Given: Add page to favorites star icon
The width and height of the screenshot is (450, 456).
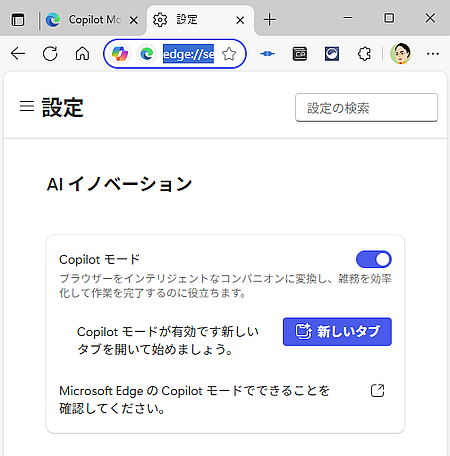Looking at the screenshot, I should 229,54.
